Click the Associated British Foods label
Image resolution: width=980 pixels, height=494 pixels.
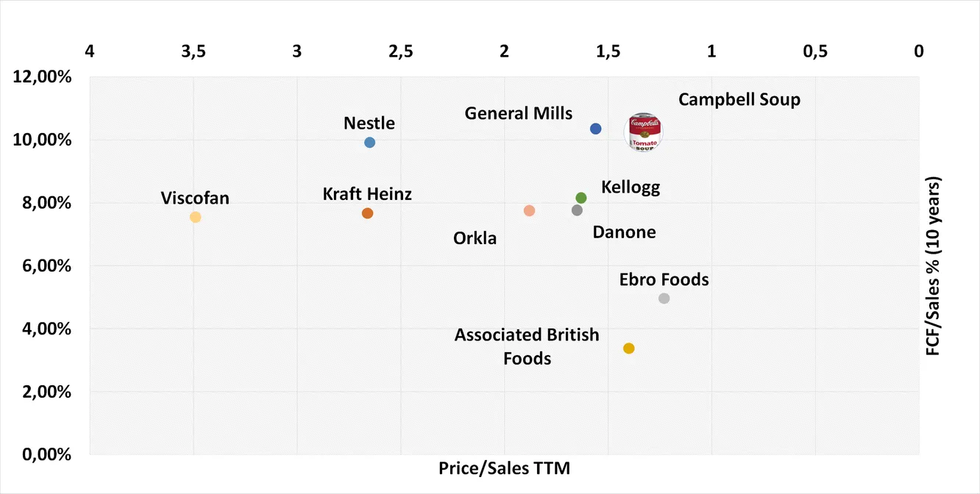(x=527, y=346)
